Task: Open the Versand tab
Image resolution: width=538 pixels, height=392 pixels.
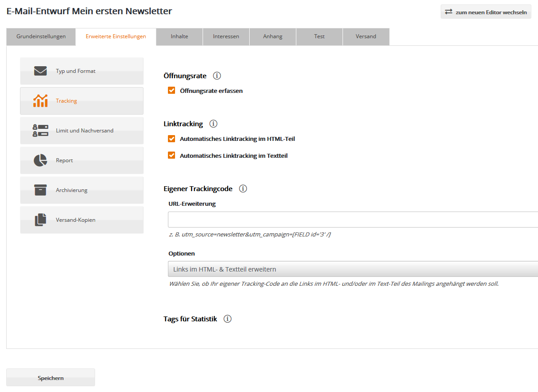Action: (x=366, y=36)
